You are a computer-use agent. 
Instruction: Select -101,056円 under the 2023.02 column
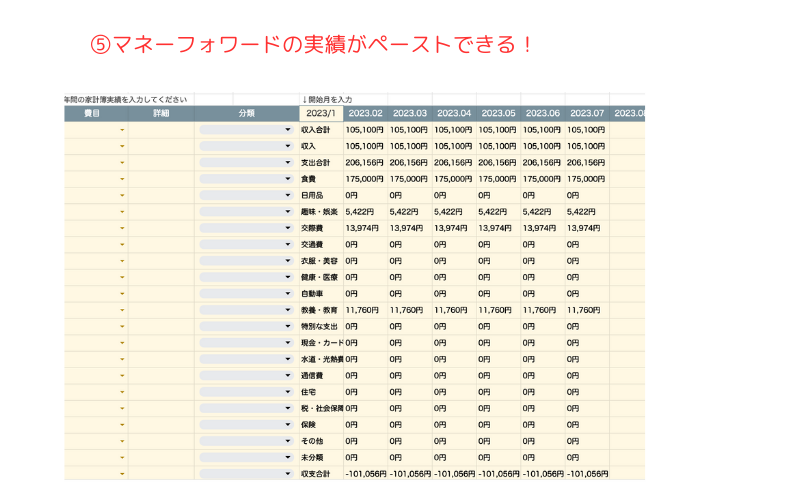point(365,473)
